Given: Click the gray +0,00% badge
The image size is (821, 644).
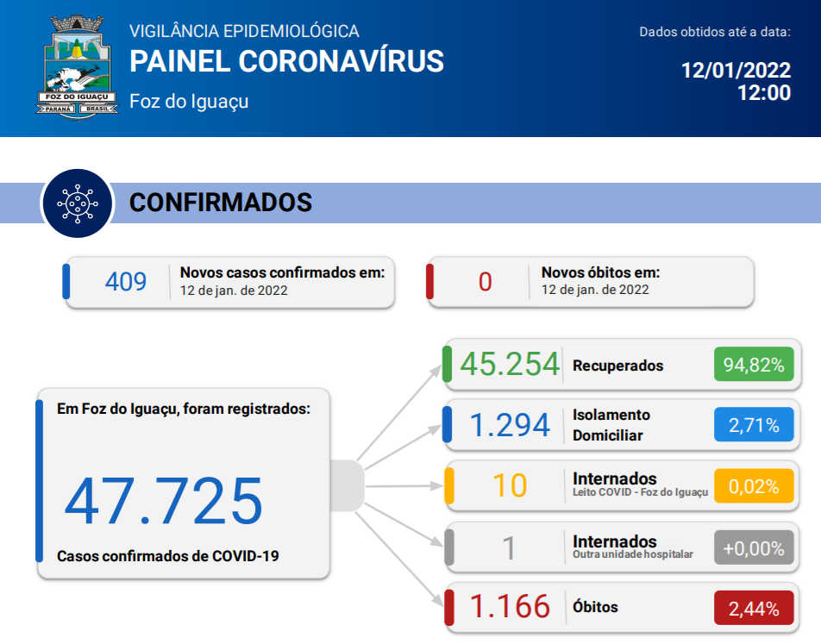Looking at the screenshot, I should pyautogui.click(x=754, y=548).
